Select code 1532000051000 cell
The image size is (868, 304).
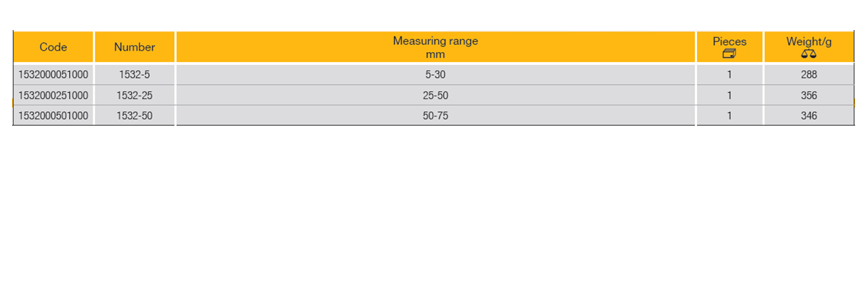[x=53, y=74]
